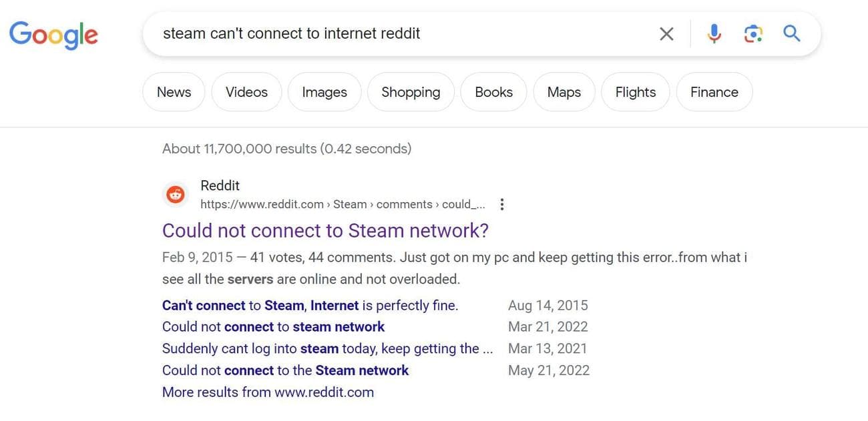
Task: Select the Shopping filter chip
Action: [x=411, y=92]
